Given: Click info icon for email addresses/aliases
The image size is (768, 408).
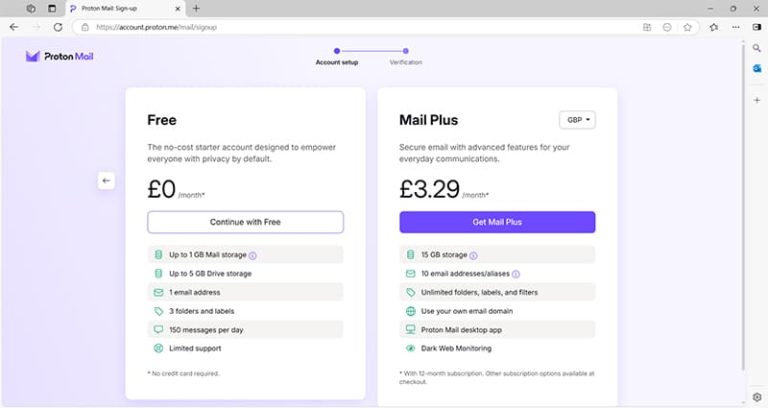Looking at the screenshot, I should [x=516, y=274].
